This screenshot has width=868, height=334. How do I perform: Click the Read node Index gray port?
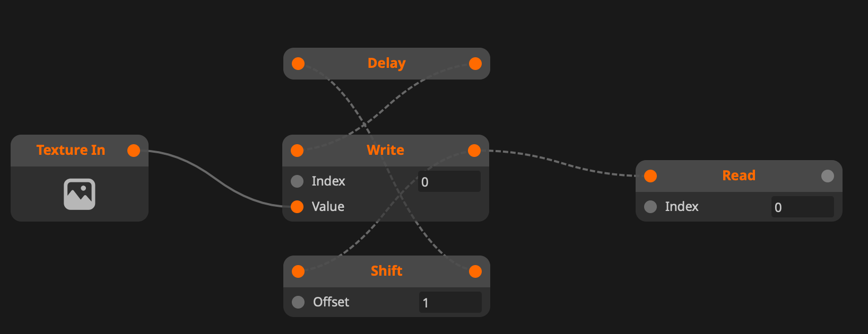(650, 207)
